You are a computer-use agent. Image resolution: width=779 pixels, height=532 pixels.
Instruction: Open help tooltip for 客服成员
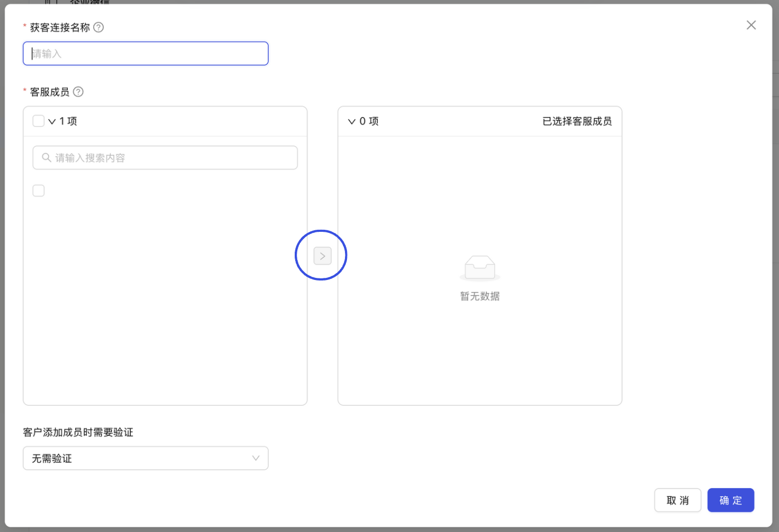tap(78, 92)
